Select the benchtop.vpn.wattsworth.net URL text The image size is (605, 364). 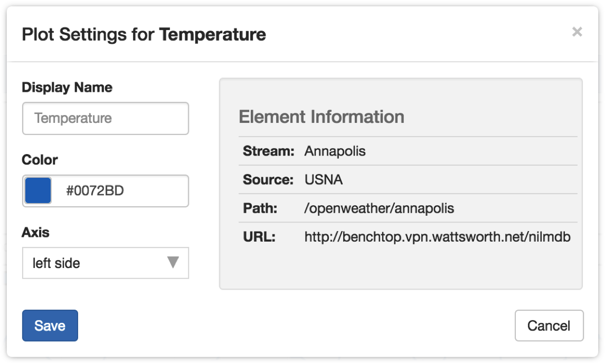[x=437, y=237]
